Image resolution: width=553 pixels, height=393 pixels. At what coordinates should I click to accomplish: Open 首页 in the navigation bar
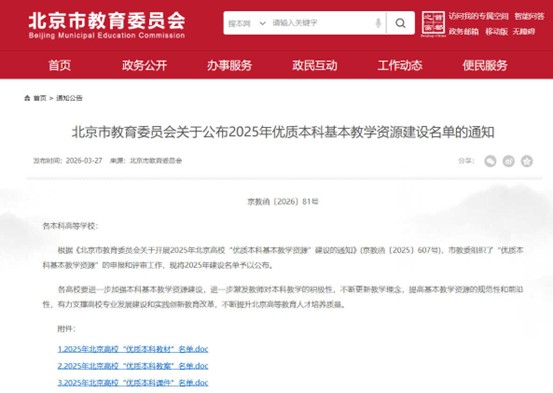pyautogui.click(x=60, y=65)
